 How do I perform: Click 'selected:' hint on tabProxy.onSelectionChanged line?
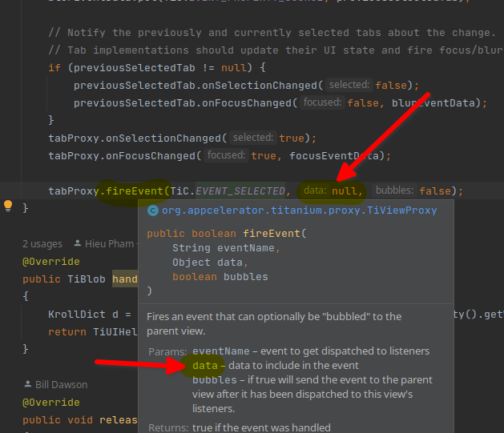pyautogui.click(x=253, y=138)
